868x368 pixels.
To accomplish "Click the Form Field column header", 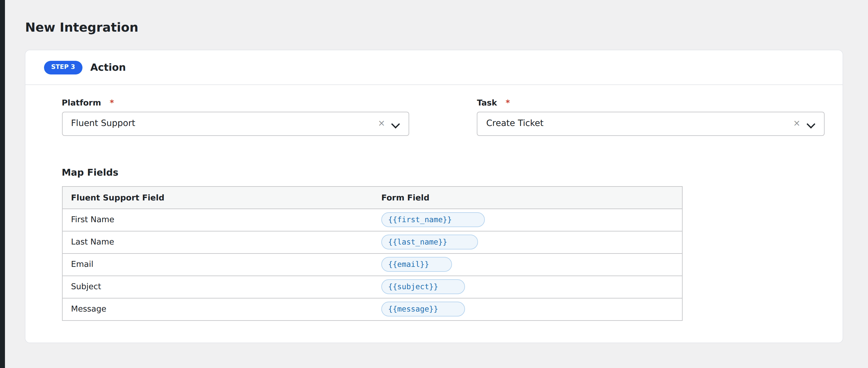I will [405, 198].
